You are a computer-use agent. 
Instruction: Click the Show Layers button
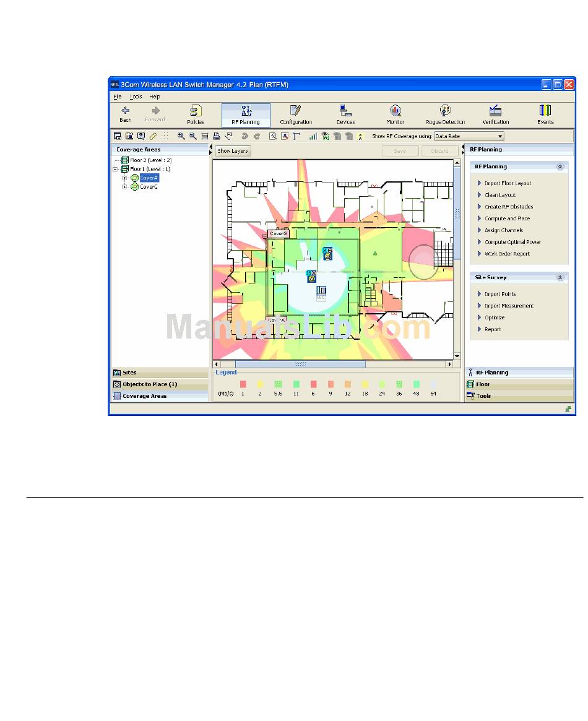tap(233, 151)
